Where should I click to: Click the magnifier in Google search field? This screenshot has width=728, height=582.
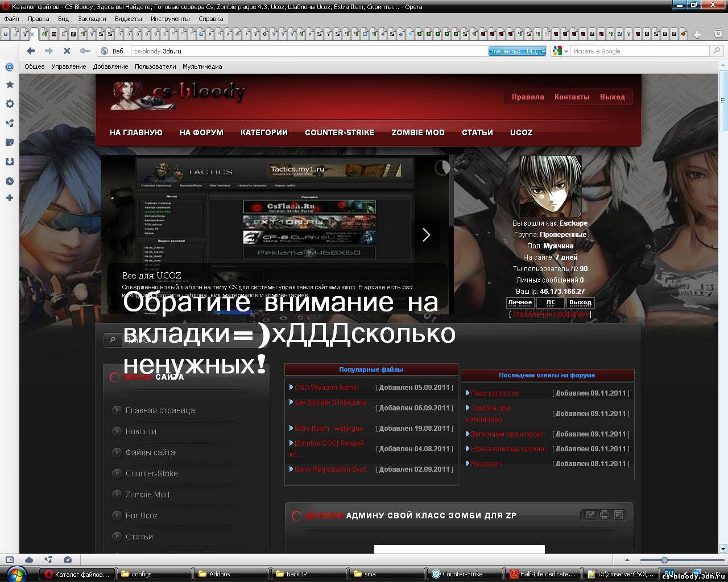[x=717, y=51]
